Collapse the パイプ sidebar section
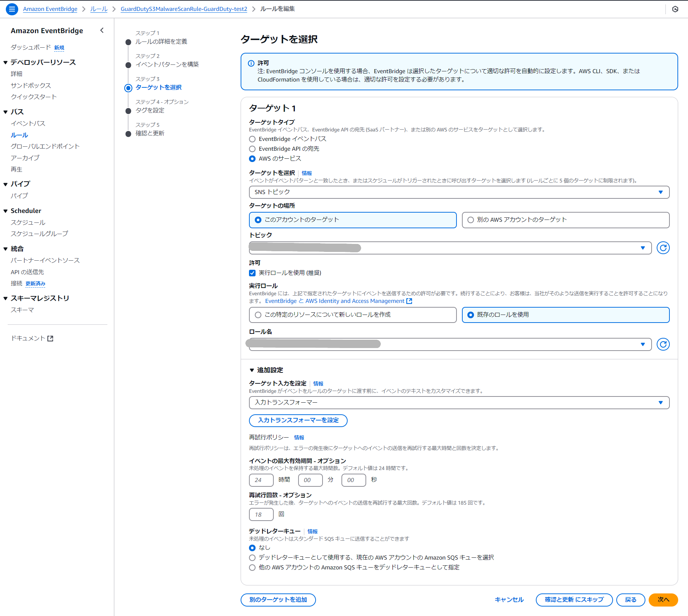Viewport: 688px width, 616px height. (5, 184)
